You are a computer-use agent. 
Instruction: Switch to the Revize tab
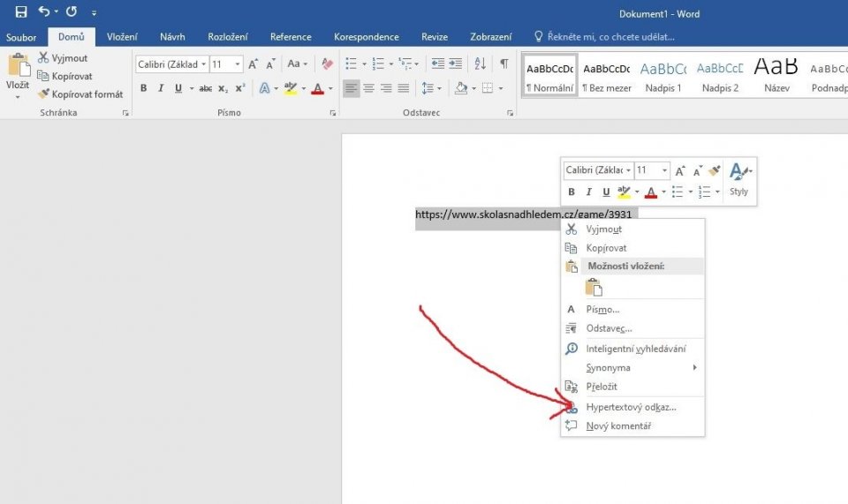(435, 37)
